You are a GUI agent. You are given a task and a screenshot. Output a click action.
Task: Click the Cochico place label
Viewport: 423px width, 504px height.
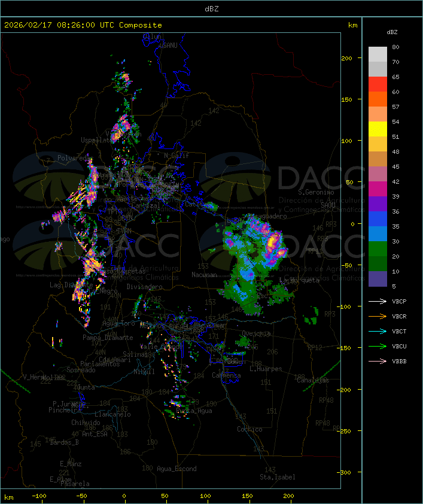[x=249, y=429]
